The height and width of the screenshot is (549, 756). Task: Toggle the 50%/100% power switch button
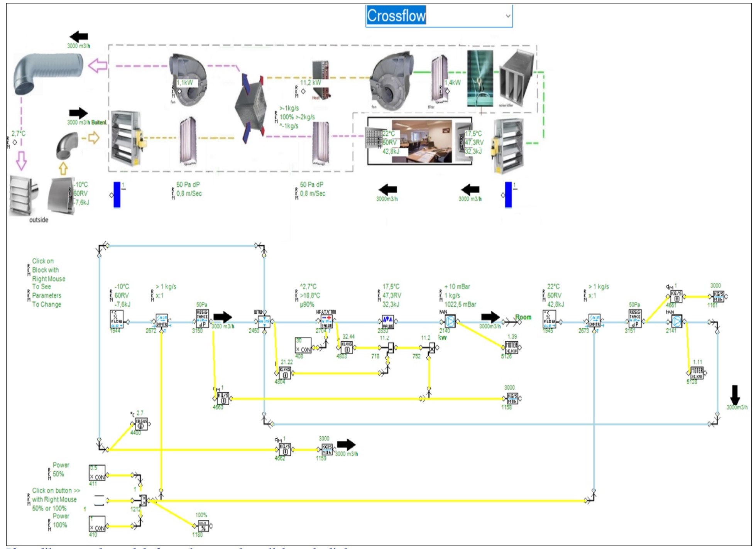tap(99, 500)
